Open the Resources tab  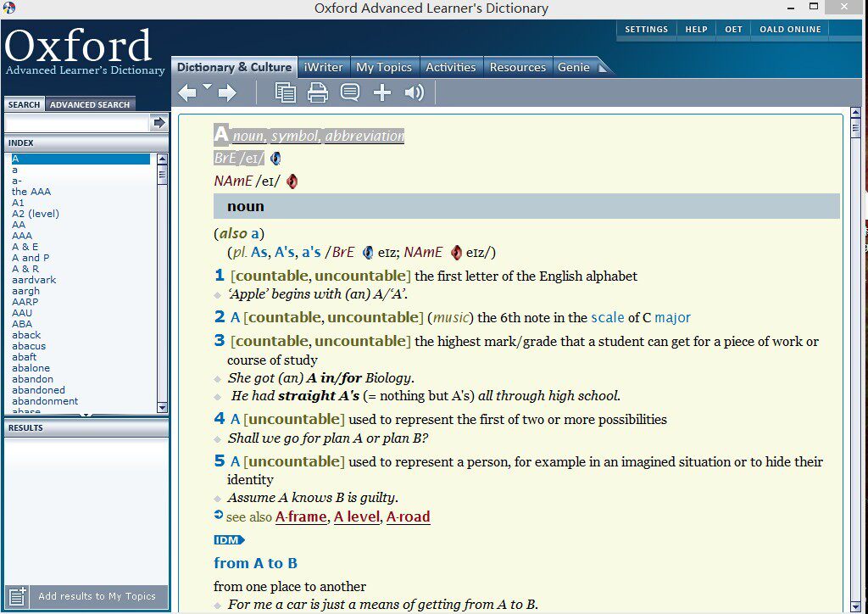pyautogui.click(x=518, y=68)
